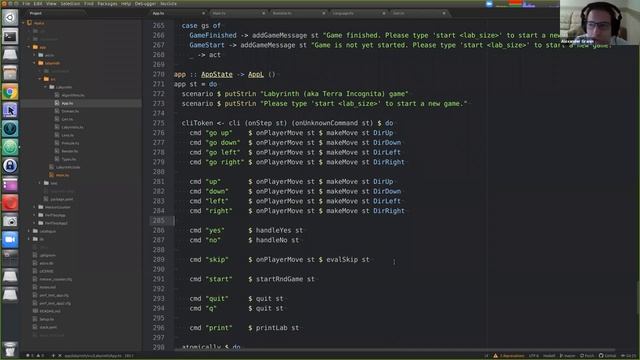The height and width of the screenshot is (360, 640).
Task: Open the Nuclide menu
Action: 168,4
